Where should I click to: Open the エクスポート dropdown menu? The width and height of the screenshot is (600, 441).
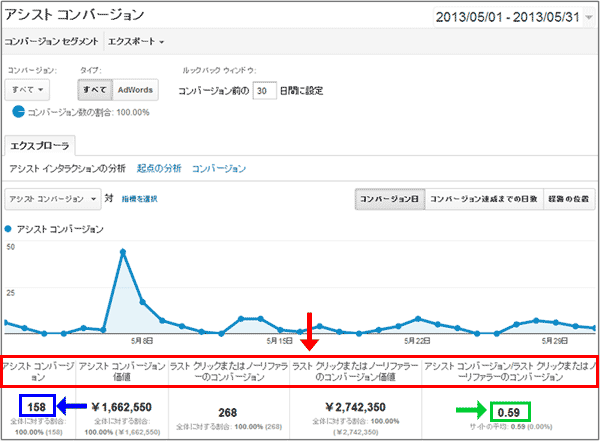pos(135,42)
